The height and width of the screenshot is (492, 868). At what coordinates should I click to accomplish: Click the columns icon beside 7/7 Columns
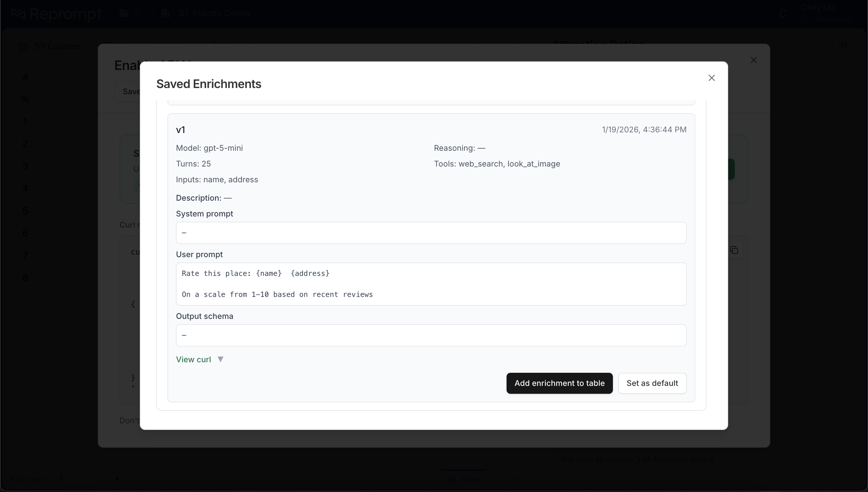[23, 47]
